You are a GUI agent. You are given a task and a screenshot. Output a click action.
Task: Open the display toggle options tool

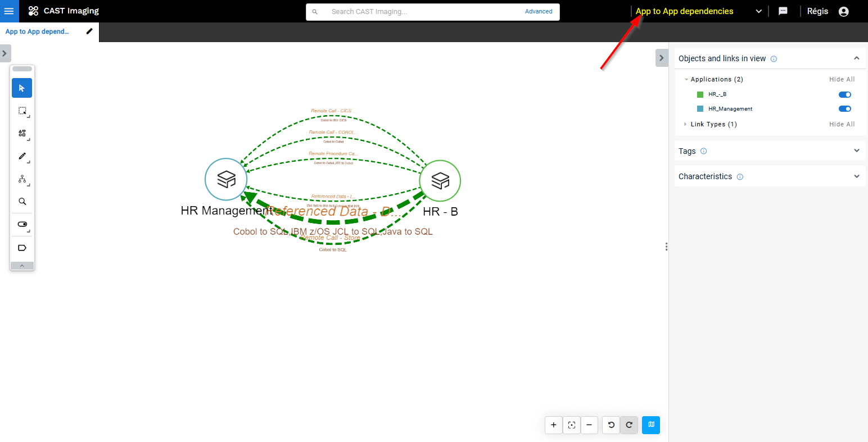click(x=22, y=224)
